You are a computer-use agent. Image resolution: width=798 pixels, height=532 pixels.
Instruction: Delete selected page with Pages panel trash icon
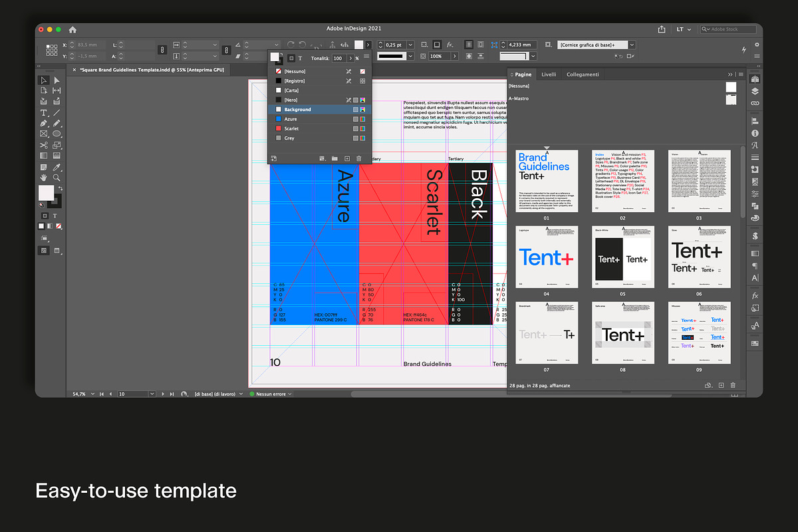pos(733,385)
